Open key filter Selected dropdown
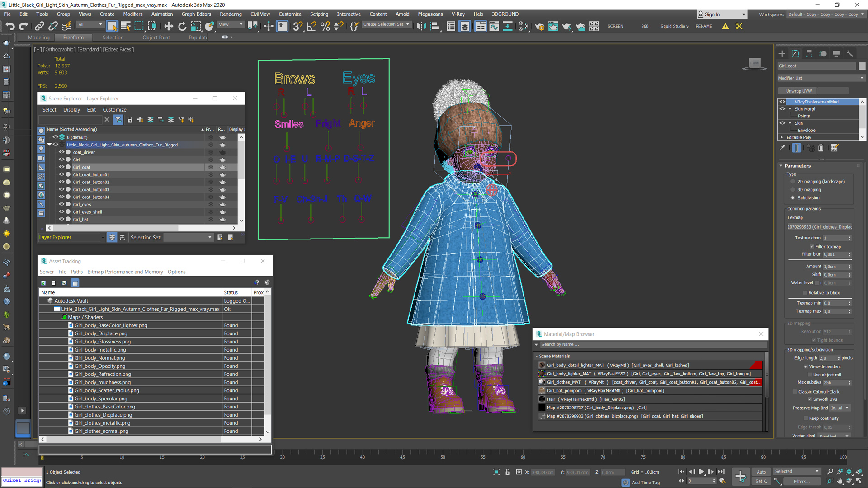This screenshot has width=868, height=488. [x=797, y=471]
